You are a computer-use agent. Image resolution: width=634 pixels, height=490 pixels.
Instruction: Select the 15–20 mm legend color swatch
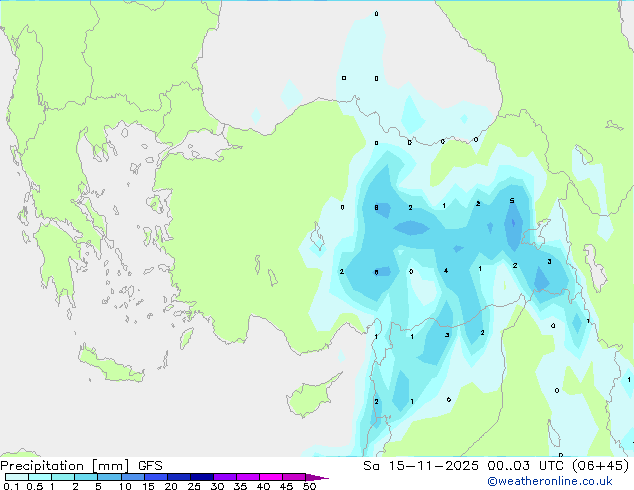point(155,477)
